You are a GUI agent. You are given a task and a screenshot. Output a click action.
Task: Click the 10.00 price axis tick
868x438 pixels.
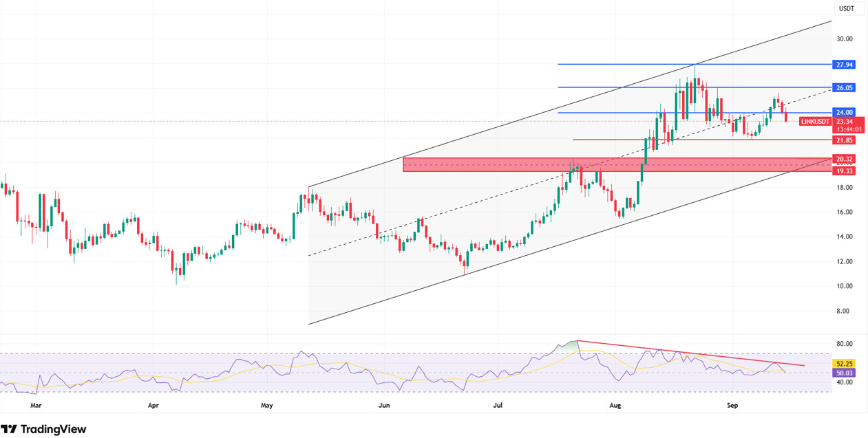click(845, 286)
